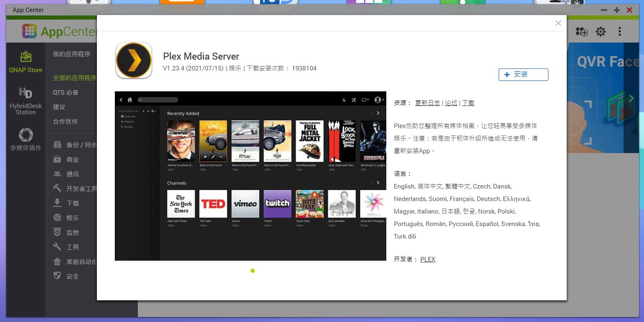Close the Plex Media Server details dialog
644x322 pixels.
(x=558, y=23)
